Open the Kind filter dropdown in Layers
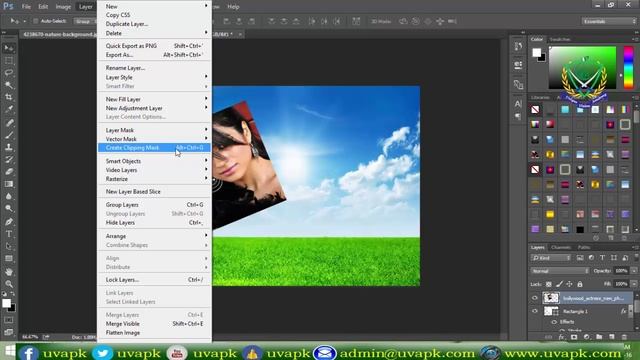This screenshot has height=360, width=640. click(x=551, y=258)
